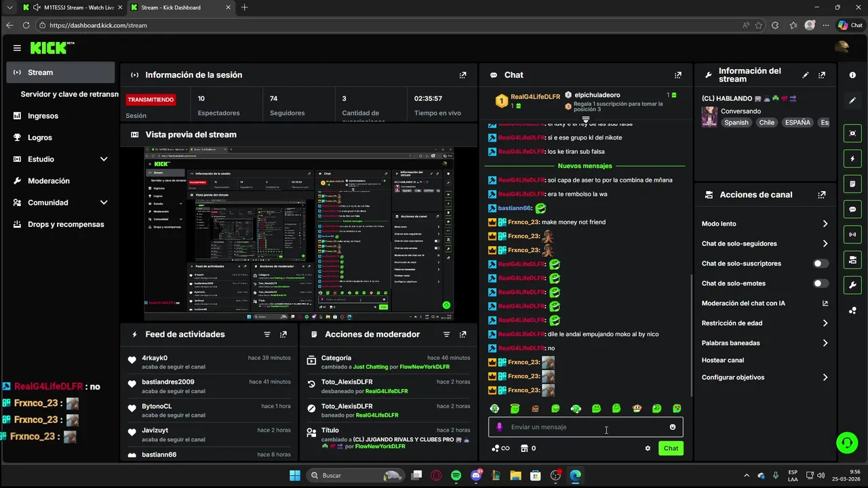This screenshot has width=868, height=488.
Task: Expand the Estudio sidebar section
Action: (104, 159)
